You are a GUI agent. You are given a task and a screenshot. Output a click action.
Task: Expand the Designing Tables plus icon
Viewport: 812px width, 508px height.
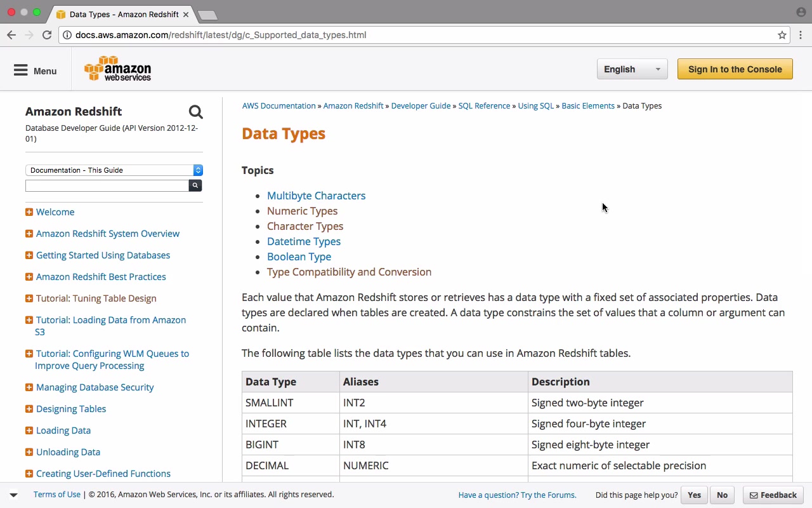[29, 409]
